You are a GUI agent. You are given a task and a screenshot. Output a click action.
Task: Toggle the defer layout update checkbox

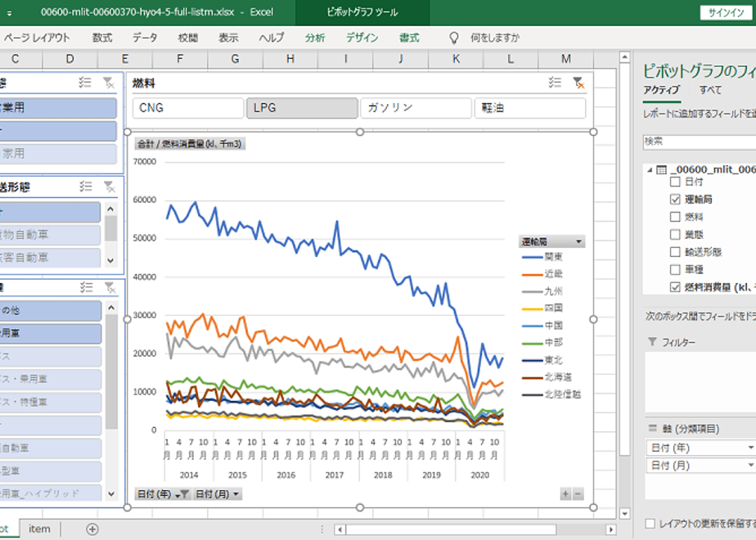point(650,523)
